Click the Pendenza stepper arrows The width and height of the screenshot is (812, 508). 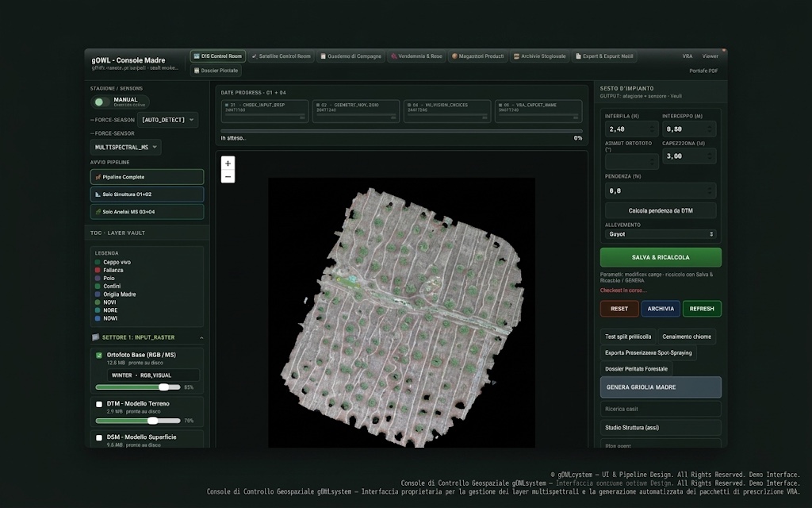[710, 190]
